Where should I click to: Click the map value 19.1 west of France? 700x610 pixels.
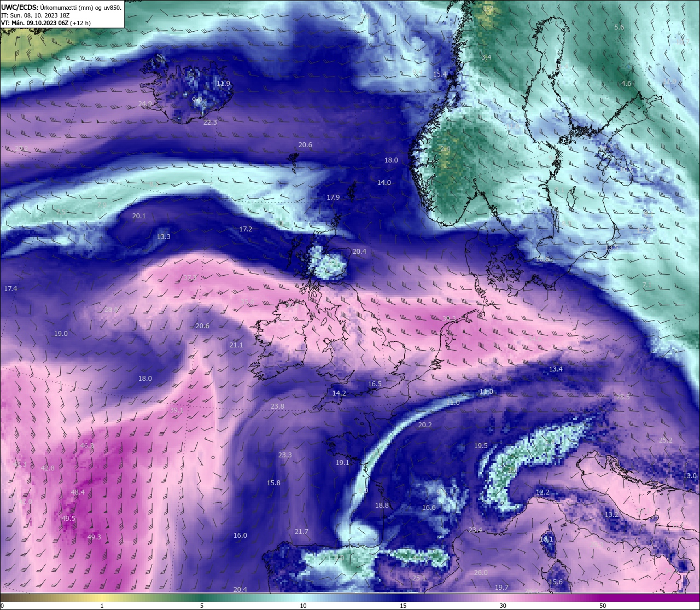342,463
